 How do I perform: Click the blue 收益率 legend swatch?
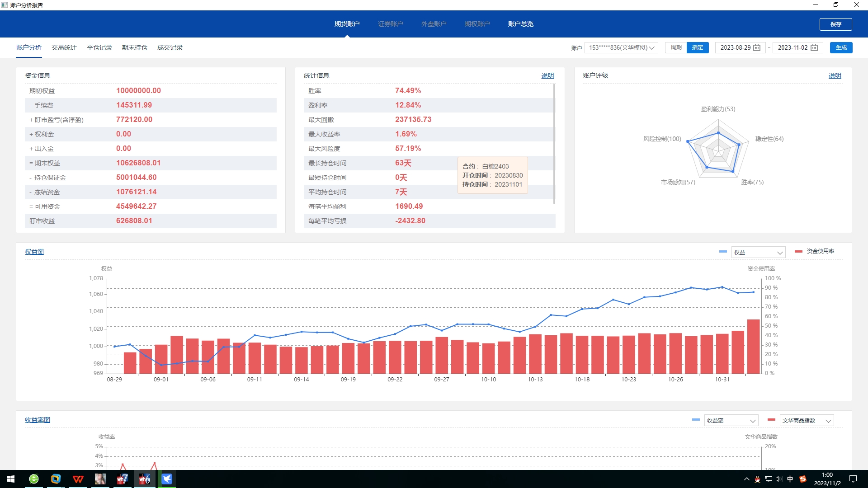pos(696,420)
